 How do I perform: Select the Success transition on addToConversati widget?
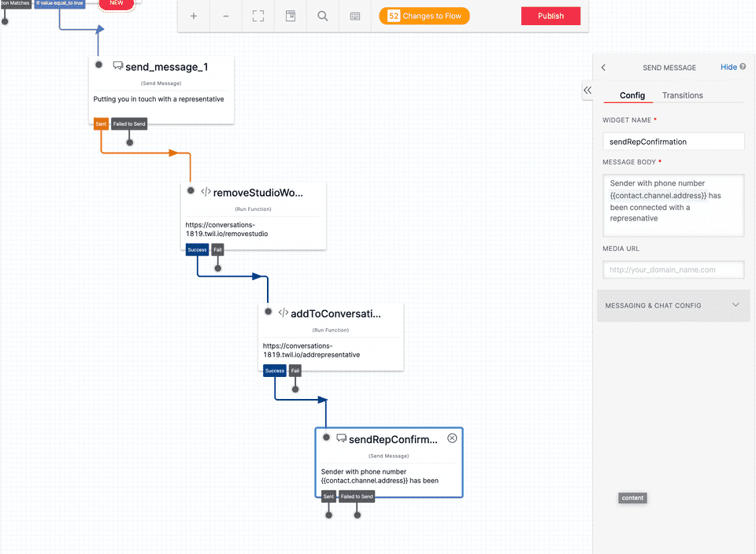(274, 370)
